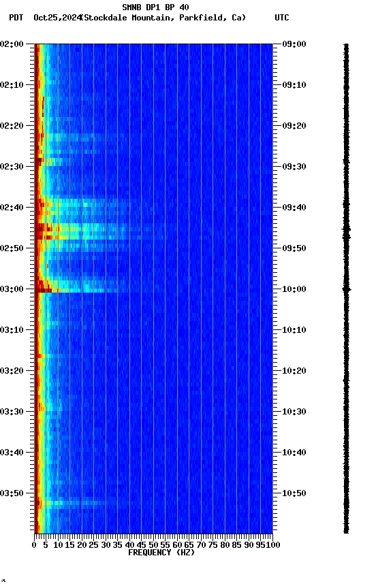Image resolution: width=376 pixels, height=588 pixels.
Task: Click the 02:50 PDT time label
Action: (x=12, y=248)
